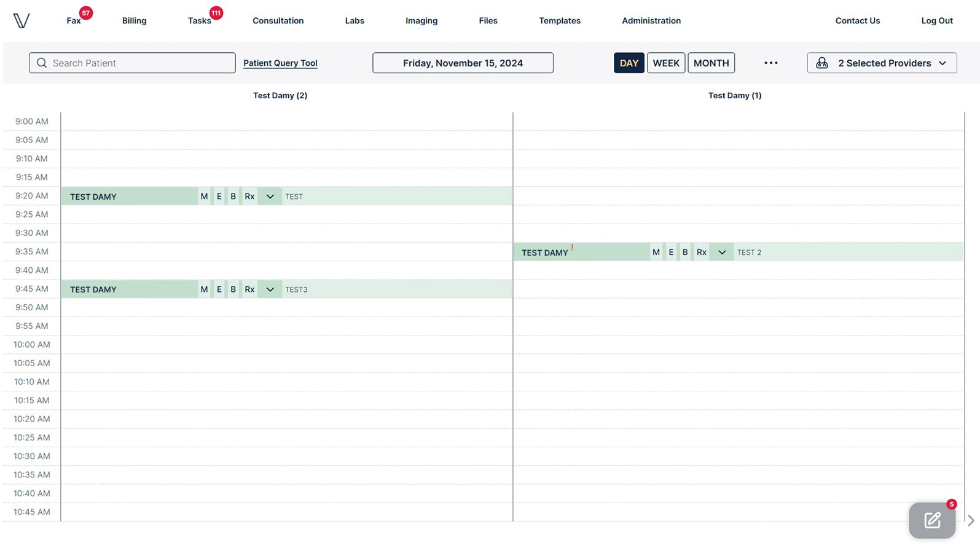Expand dropdown on 9:20 AM TEST appointment
The image size is (980, 553).
[x=270, y=197]
